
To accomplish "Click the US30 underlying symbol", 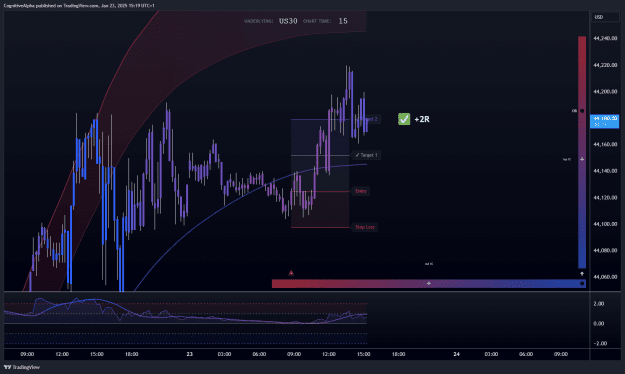I will 288,21.
